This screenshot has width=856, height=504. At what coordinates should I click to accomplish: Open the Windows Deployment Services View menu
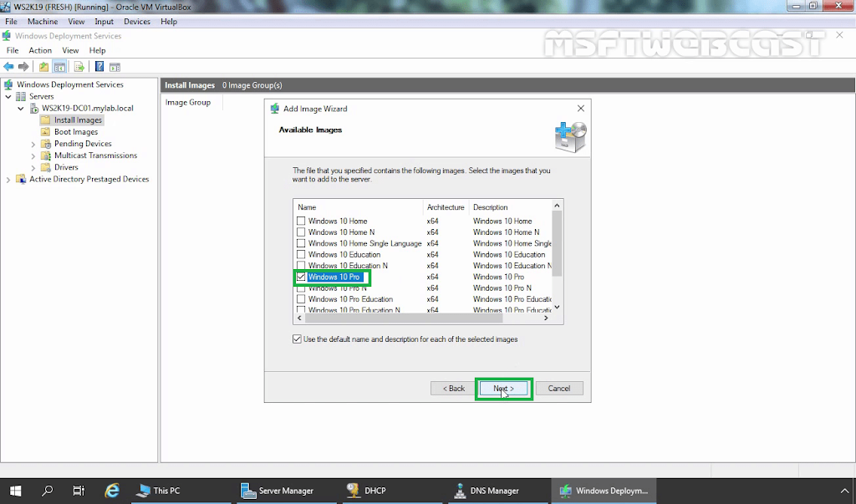pos(70,50)
